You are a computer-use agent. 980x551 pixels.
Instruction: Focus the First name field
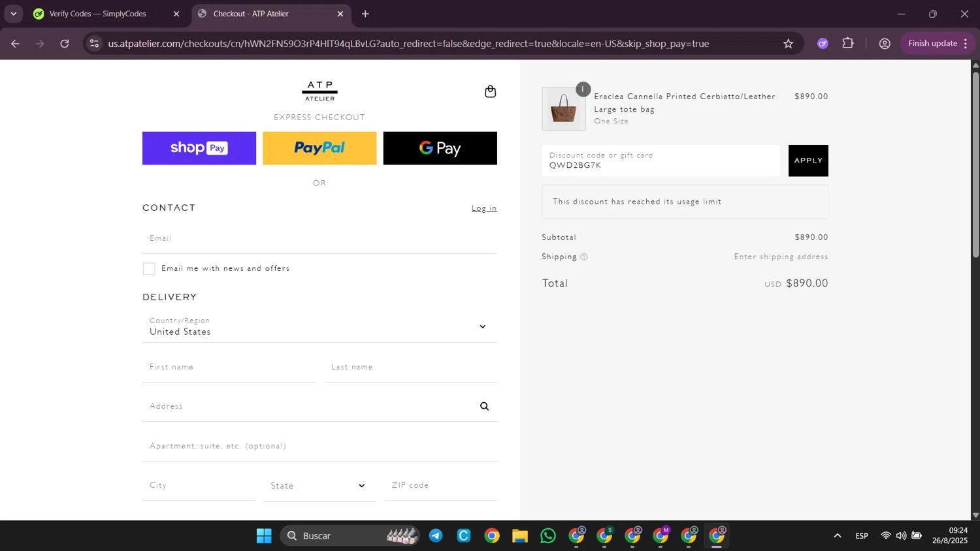[x=229, y=367]
